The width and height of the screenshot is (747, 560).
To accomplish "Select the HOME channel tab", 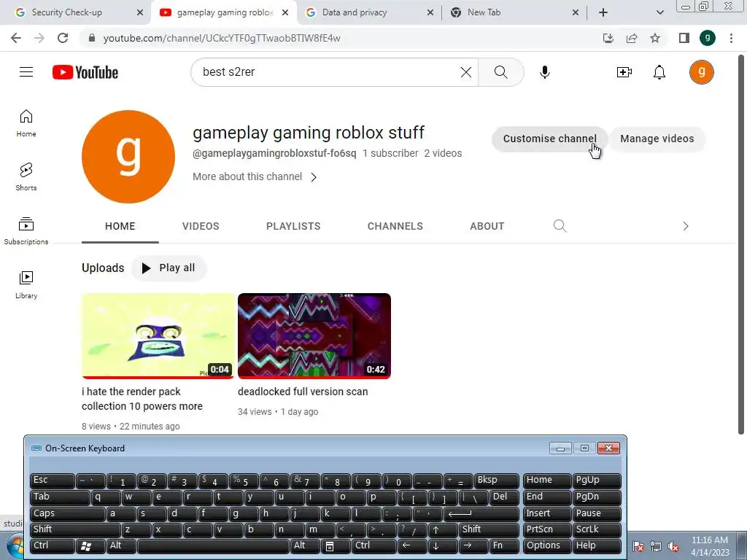I will tap(120, 226).
